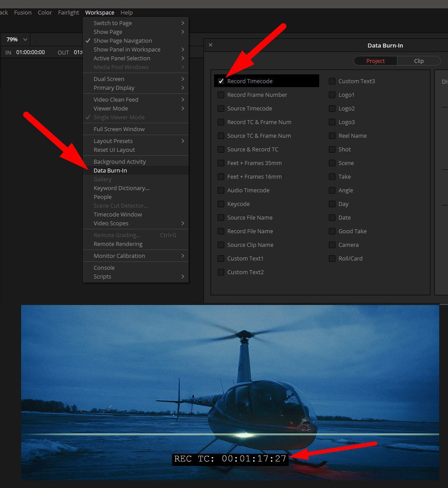This screenshot has height=488, width=448.
Task: Expand Video Clean Feed submenu
Action: 135,99
